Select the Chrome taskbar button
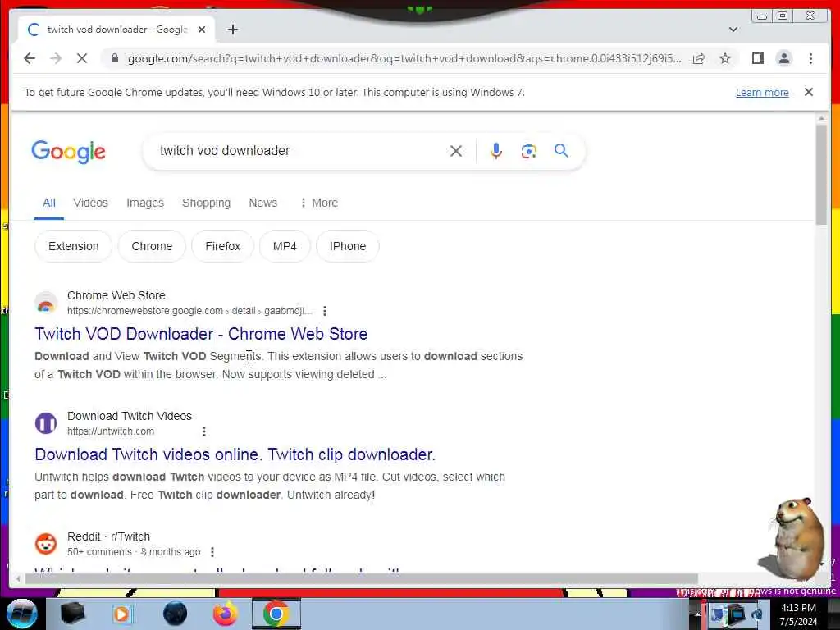 pos(276,614)
